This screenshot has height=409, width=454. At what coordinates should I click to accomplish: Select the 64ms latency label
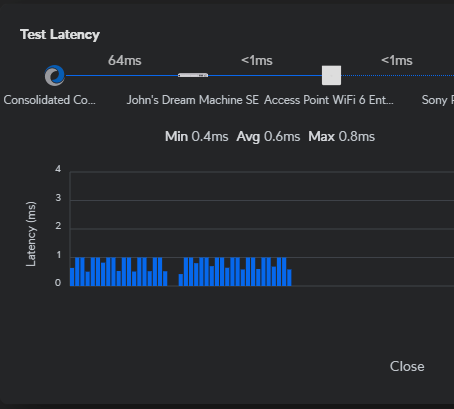125,61
